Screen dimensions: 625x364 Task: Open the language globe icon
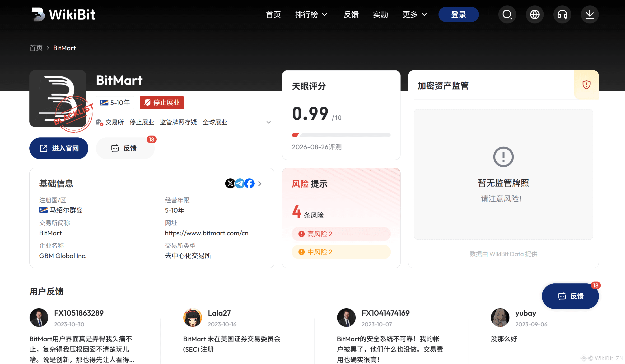(535, 14)
